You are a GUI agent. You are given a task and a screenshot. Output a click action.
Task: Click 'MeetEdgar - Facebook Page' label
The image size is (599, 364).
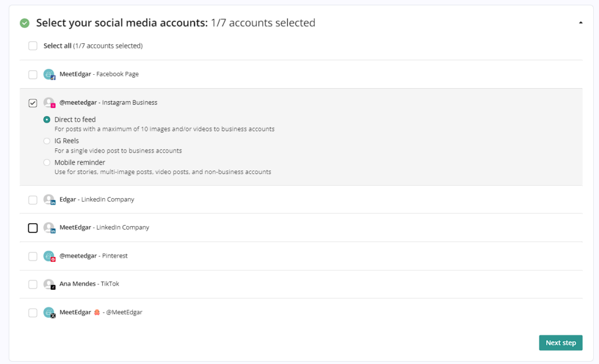pyautogui.click(x=99, y=74)
